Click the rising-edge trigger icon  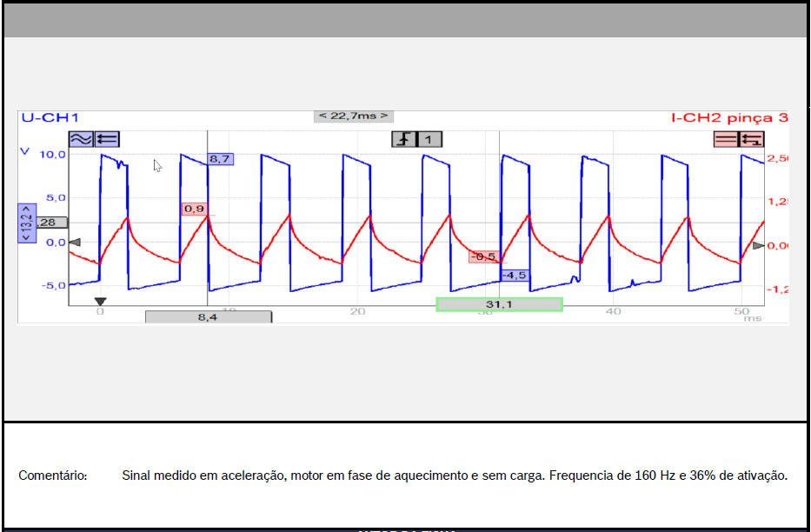pyautogui.click(x=404, y=138)
